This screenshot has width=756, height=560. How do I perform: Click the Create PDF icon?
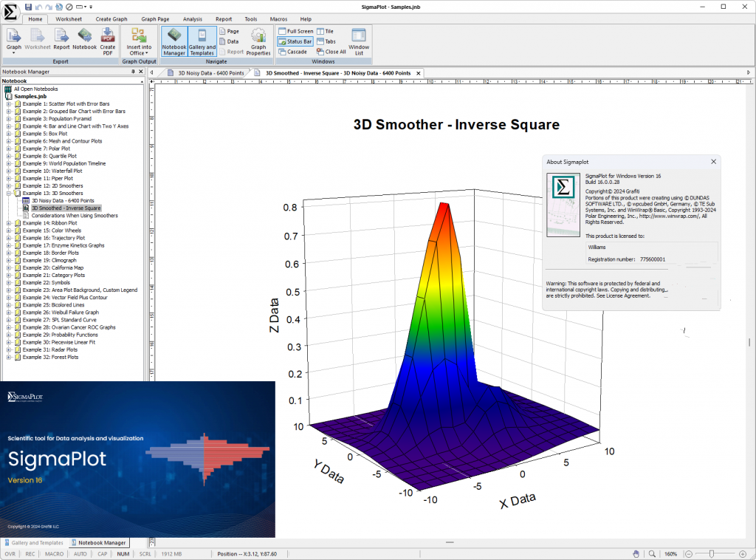point(108,41)
